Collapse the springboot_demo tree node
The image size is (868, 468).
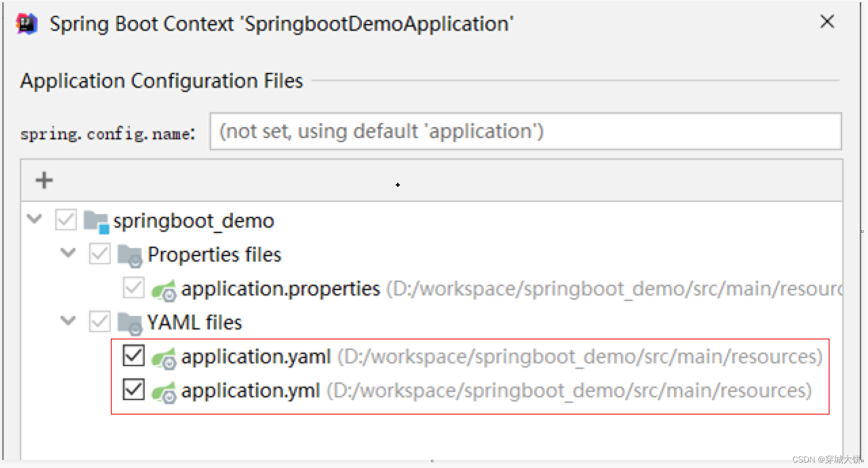tap(34, 220)
